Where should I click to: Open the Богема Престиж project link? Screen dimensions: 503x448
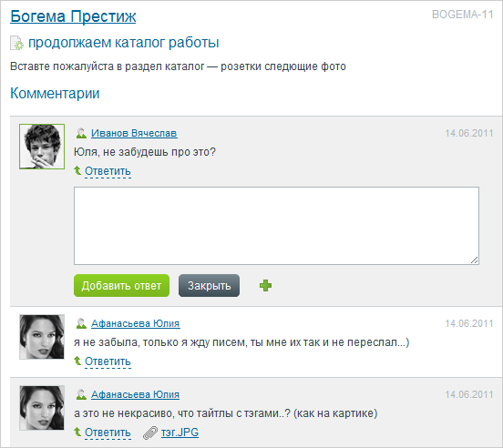point(73,16)
